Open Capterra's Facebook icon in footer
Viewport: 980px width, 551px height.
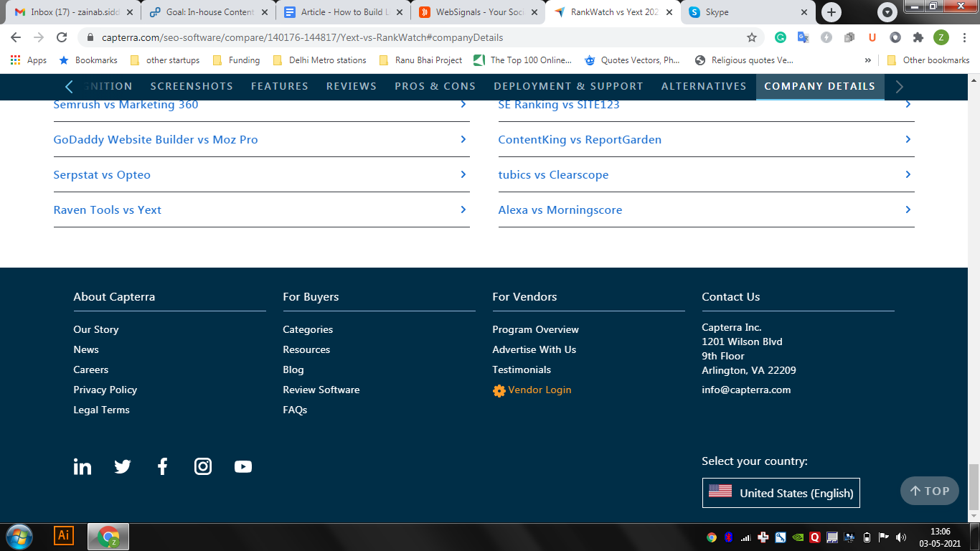(x=163, y=467)
